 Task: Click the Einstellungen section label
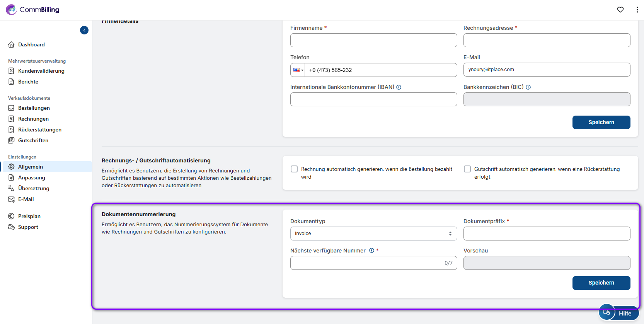pos(22,157)
